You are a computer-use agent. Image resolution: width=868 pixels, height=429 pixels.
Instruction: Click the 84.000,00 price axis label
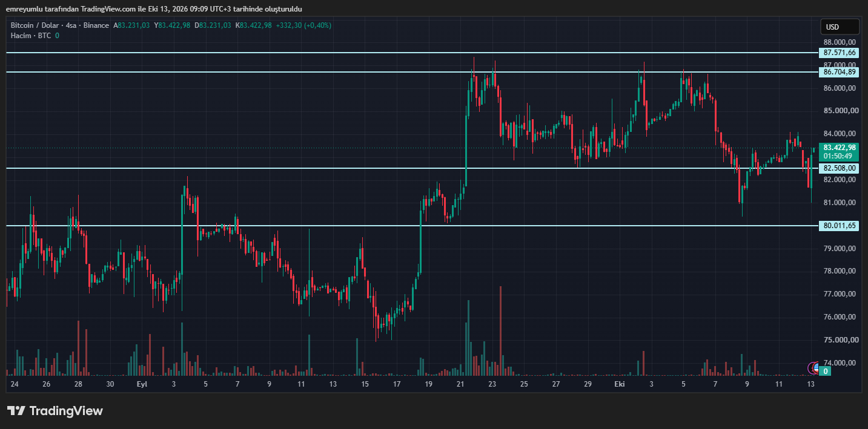(840, 134)
